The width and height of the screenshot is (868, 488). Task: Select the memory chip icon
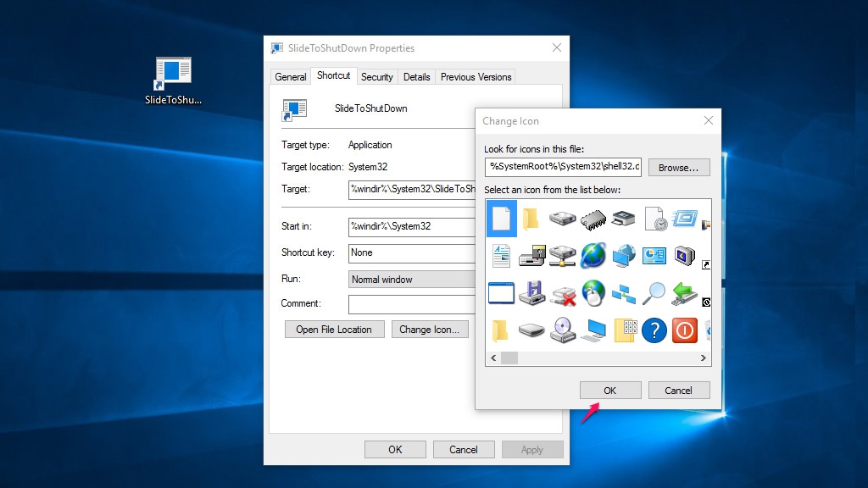[593, 219]
